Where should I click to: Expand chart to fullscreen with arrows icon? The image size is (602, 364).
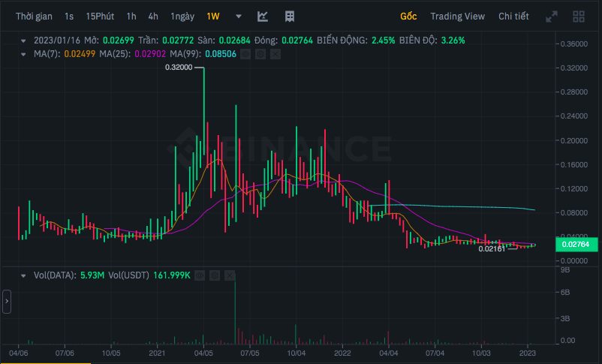tap(551, 17)
